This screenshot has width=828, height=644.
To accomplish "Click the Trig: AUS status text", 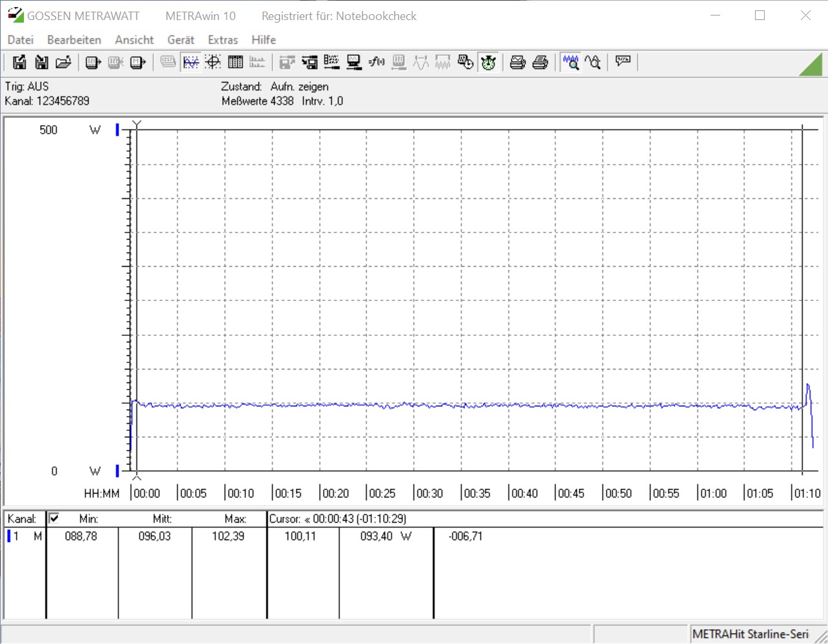I will [x=27, y=87].
